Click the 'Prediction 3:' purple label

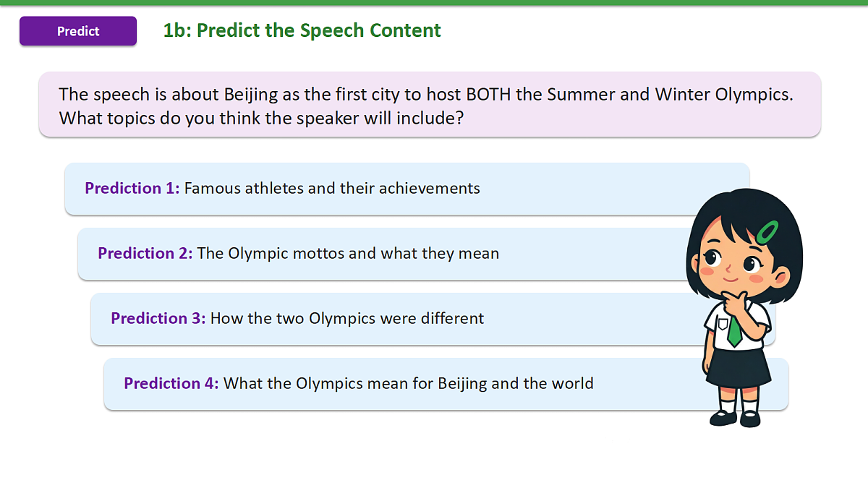pos(158,318)
